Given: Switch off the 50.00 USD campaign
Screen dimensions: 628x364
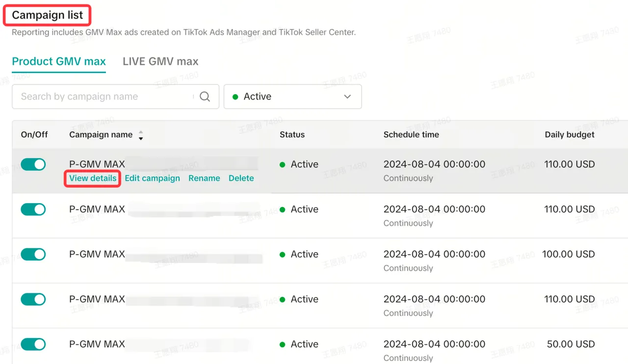Looking at the screenshot, I should pos(33,344).
